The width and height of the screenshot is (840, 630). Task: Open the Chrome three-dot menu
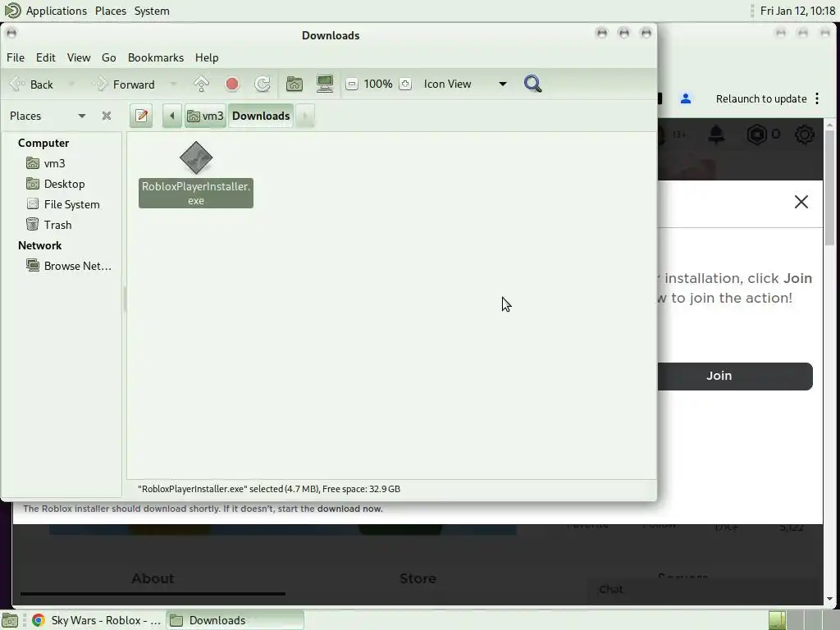click(817, 98)
